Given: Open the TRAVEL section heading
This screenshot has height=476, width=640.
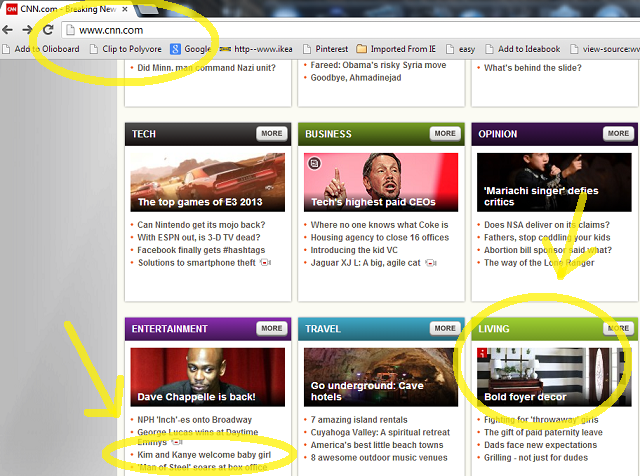Looking at the screenshot, I should click(x=323, y=329).
